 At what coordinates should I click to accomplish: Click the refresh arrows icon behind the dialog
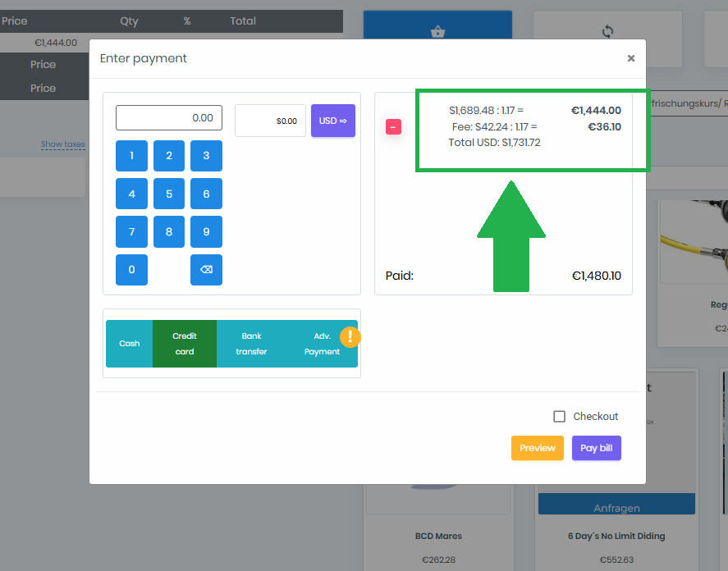pos(607,31)
